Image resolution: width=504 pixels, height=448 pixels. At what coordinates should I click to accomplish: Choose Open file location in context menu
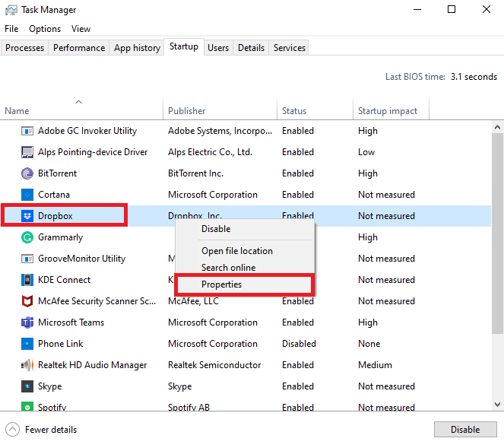(245, 251)
